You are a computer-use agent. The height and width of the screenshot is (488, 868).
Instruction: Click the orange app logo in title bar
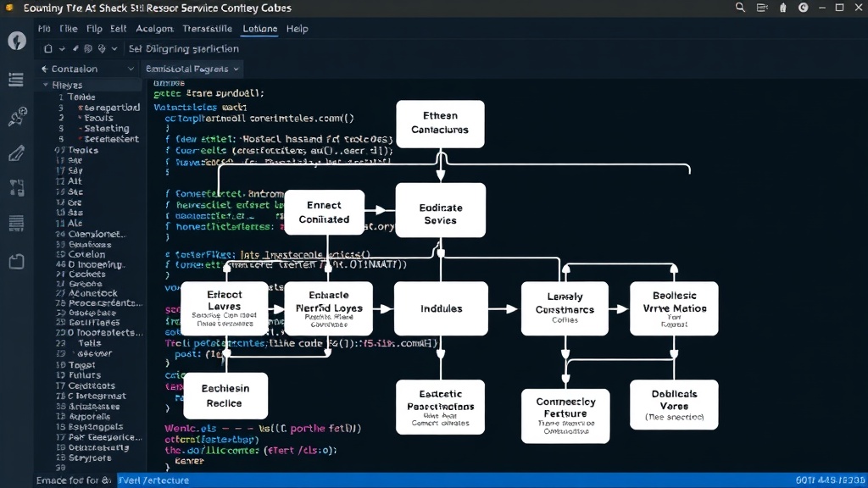[x=9, y=8]
